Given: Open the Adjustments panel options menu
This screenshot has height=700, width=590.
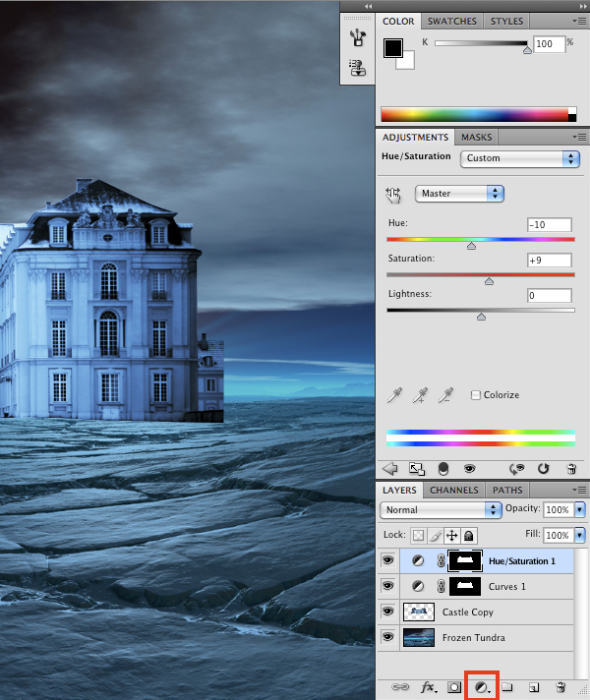Looking at the screenshot, I should [579, 137].
